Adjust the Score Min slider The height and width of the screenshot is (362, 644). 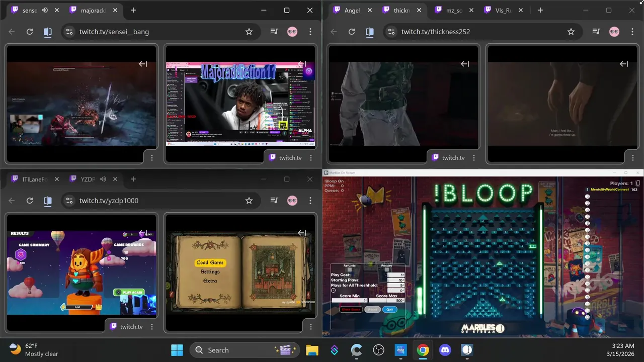(349, 300)
